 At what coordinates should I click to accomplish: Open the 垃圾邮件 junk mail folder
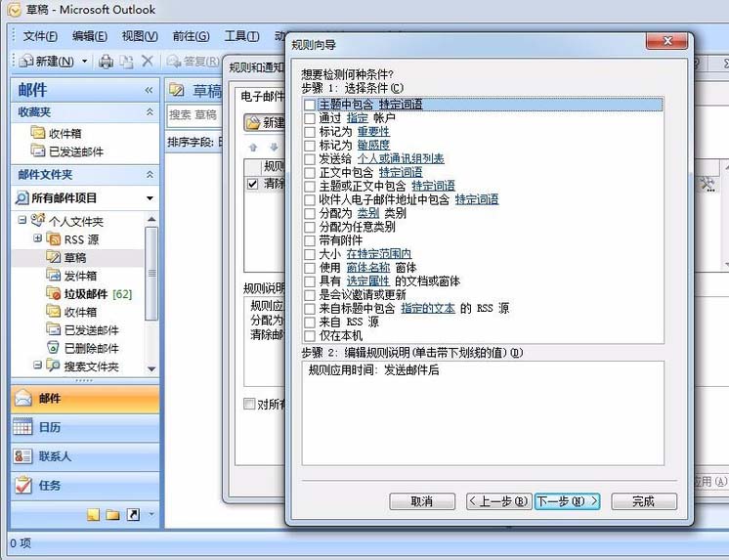click(x=86, y=293)
